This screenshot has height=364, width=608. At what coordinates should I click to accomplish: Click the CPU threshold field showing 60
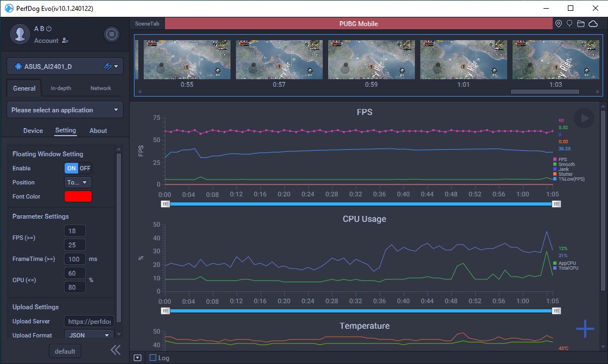pos(74,273)
